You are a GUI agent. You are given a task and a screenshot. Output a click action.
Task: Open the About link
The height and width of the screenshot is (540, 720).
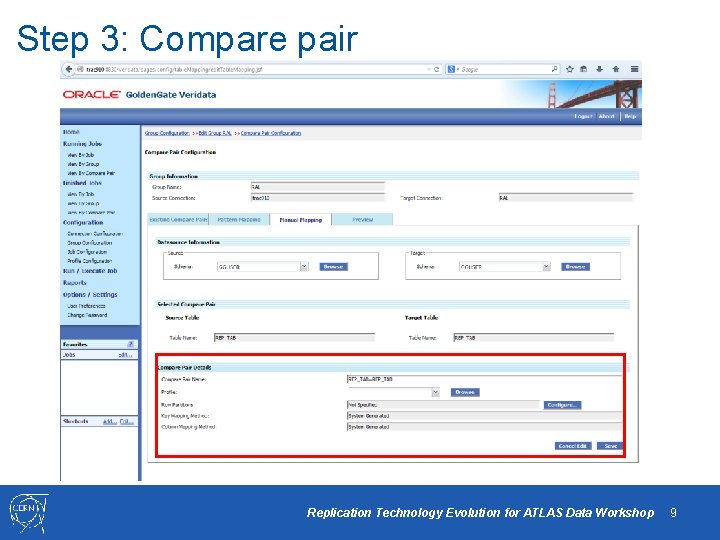coord(606,116)
